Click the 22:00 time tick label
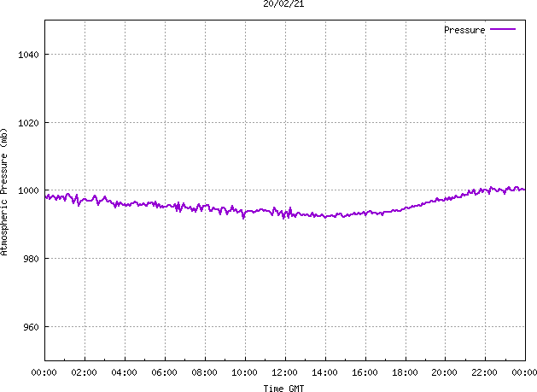537x392 pixels. [484, 372]
